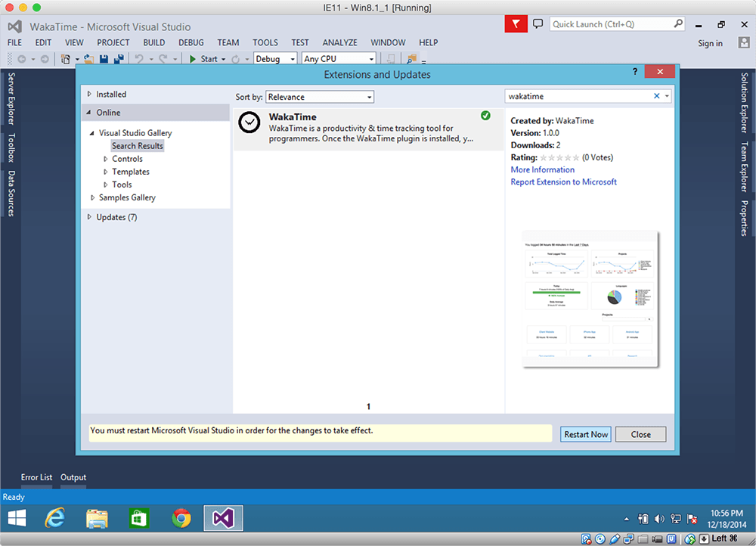This screenshot has width=756, height=546.
Task: Open the Sort by Relevance dropdown
Action: coord(320,97)
